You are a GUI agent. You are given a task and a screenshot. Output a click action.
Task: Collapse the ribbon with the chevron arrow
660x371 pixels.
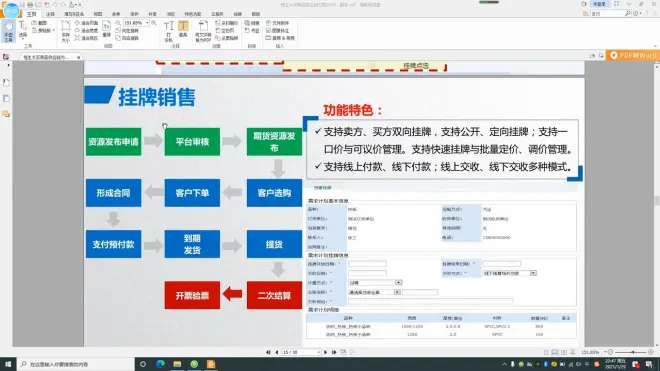click(655, 46)
